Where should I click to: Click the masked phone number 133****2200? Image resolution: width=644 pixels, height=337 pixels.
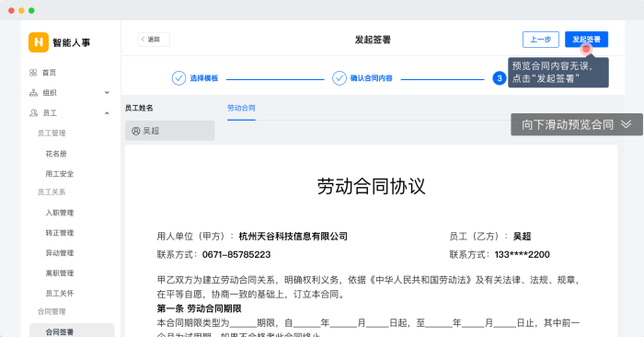point(522,255)
